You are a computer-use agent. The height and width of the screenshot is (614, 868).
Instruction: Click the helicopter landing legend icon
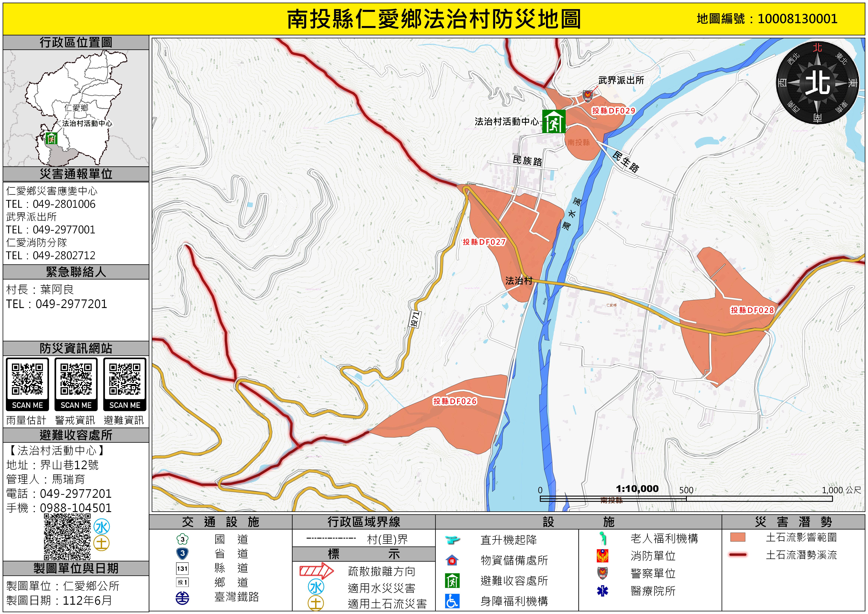(x=452, y=540)
